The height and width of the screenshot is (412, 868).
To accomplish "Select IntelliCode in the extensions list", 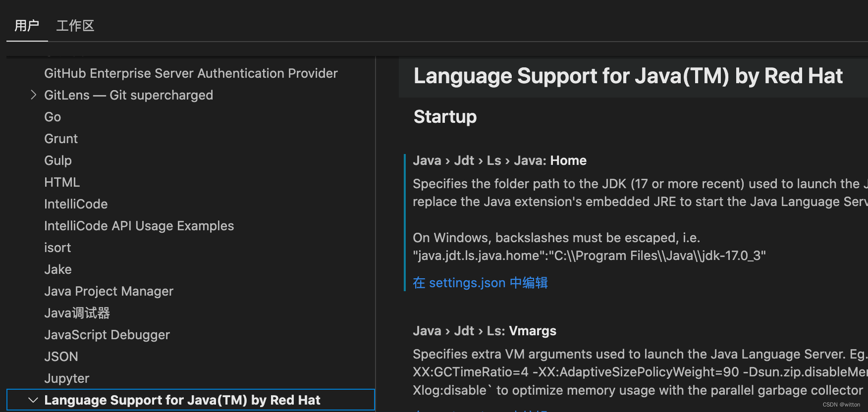I will [x=76, y=204].
